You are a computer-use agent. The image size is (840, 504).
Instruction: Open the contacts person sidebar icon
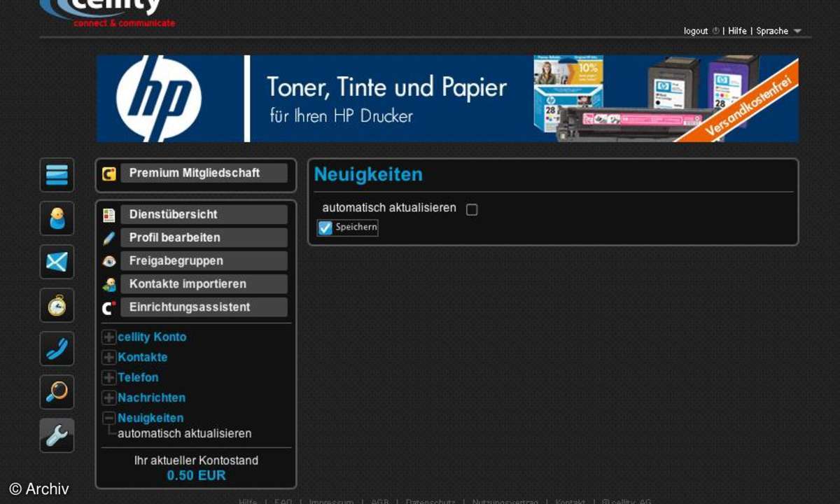[57, 218]
